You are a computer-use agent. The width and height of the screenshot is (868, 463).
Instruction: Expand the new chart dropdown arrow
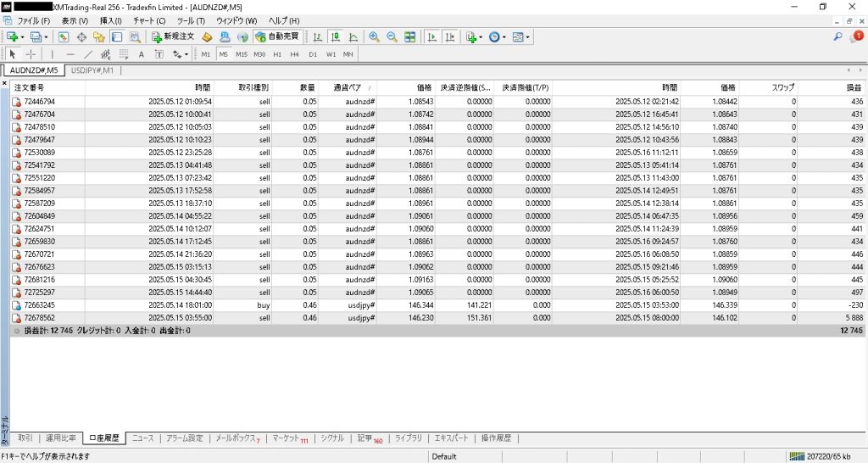point(22,36)
